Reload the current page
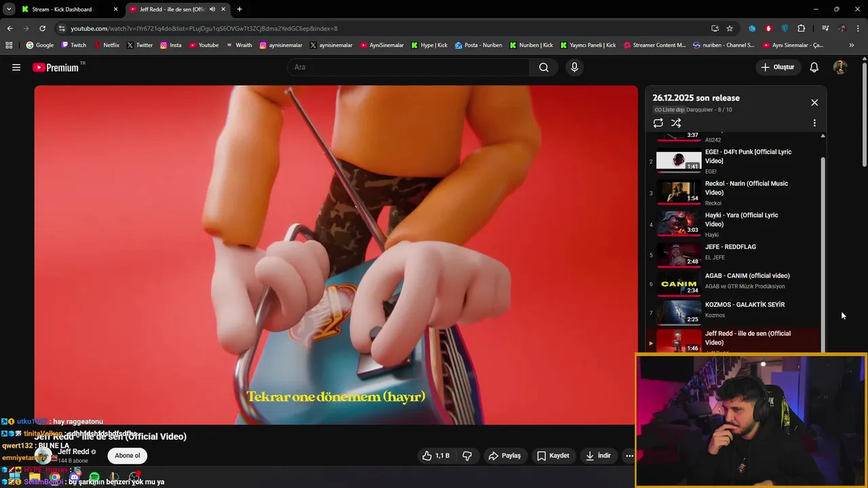Screen dimensions: 868x488 coord(42,28)
